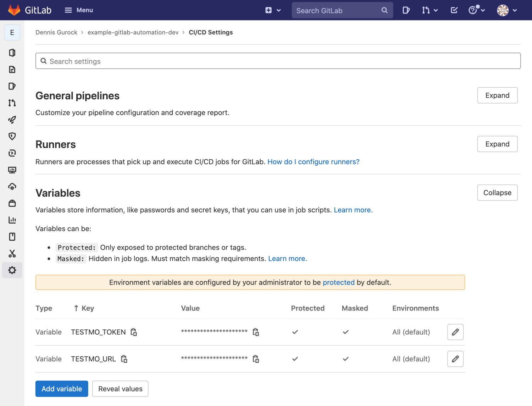This screenshot has height=406, width=532.
Task: Click the magnifier icon in Search GitLab
Action: pyautogui.click(x=384, y=10)
